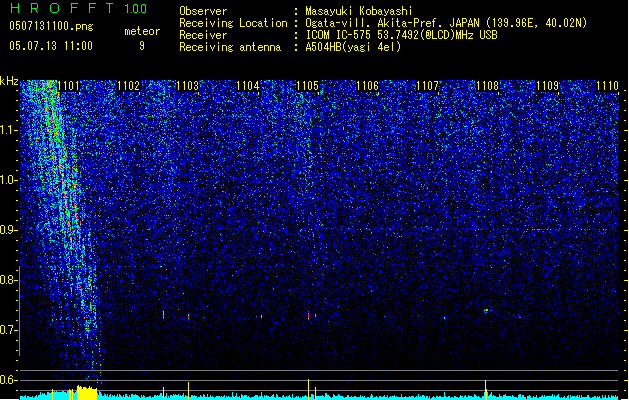Click time marker 1103 on spectrogram

tap(188, 86)
